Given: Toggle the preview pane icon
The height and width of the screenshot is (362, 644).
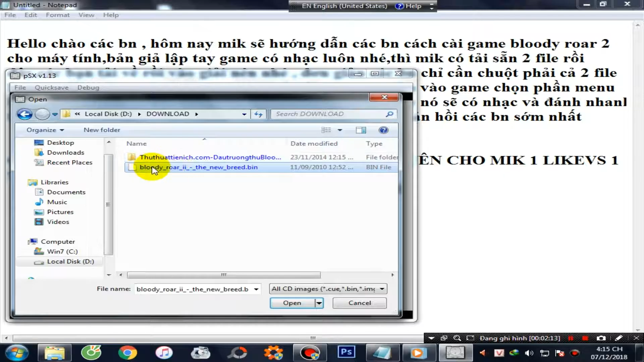Looking at the screenshot, I should pyautogui.click(x=361, y=130).
